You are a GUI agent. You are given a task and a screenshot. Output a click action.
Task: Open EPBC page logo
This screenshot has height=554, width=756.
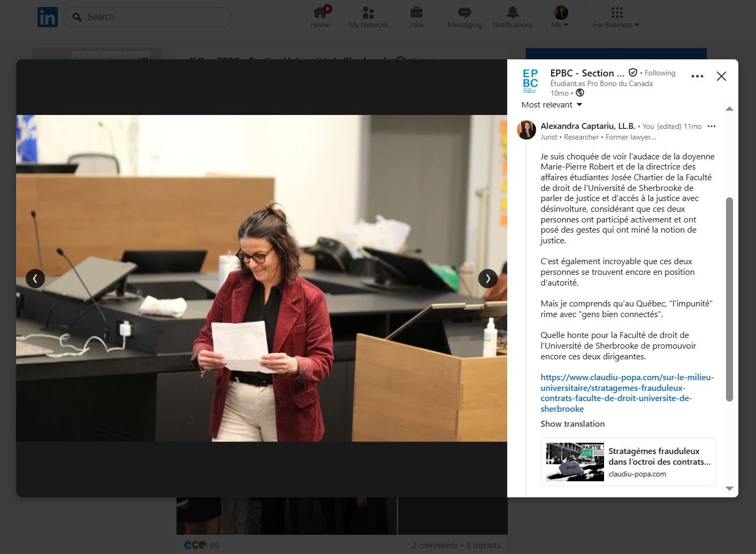pos(530,81)
